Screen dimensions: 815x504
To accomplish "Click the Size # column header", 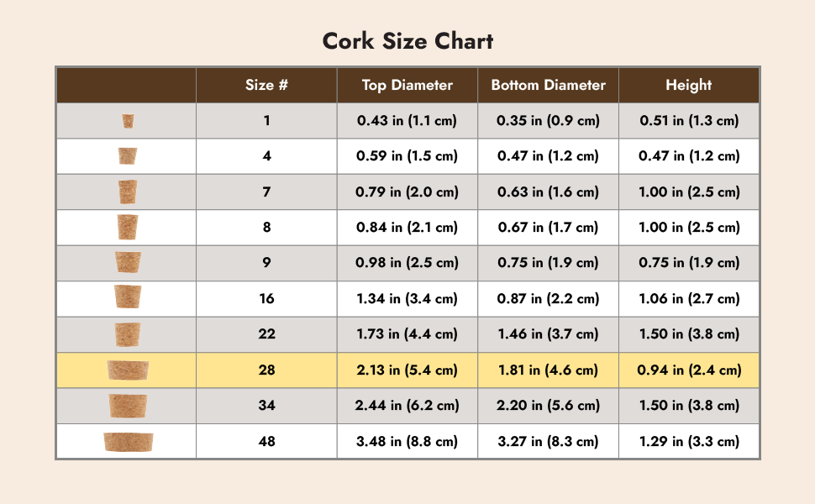I will [x=266, y=85].
